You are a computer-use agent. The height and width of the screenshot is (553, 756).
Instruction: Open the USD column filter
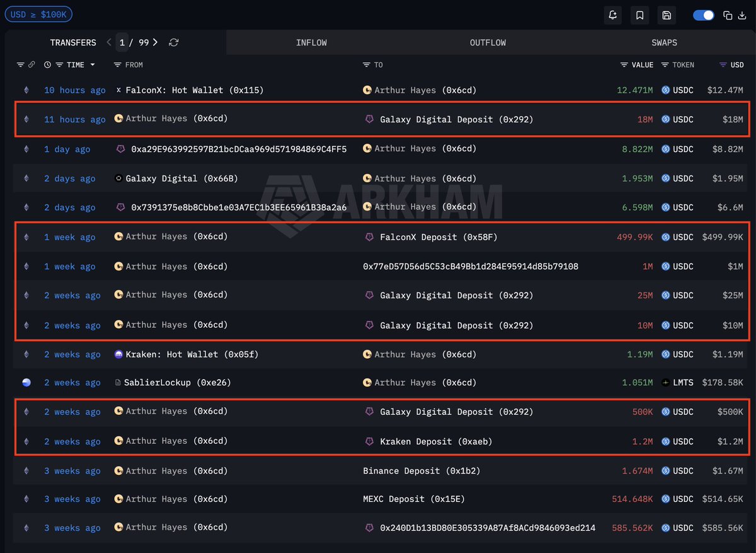[723, 65]
